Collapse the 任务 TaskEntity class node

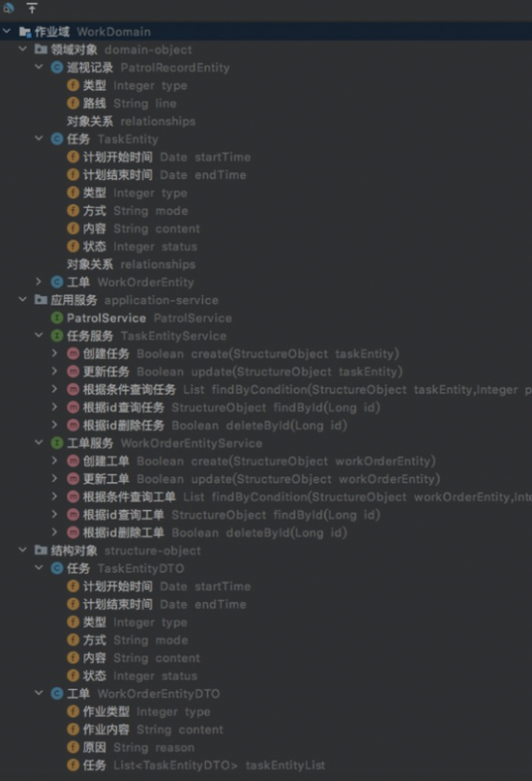click(x=39, y=139)
